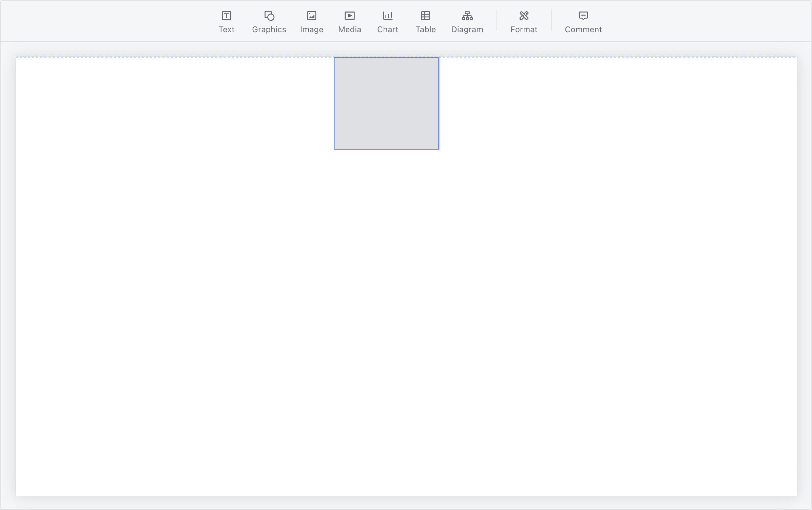Select the Text insertion tool
The height and width of the screenshot is (510, 812).
226,16
